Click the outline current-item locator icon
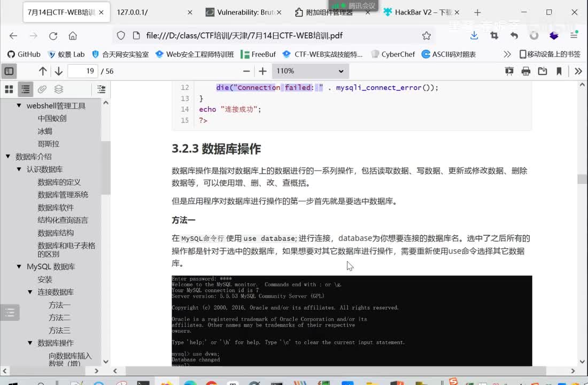The height and width of the screenshot is (385, 588). [101, 89]
